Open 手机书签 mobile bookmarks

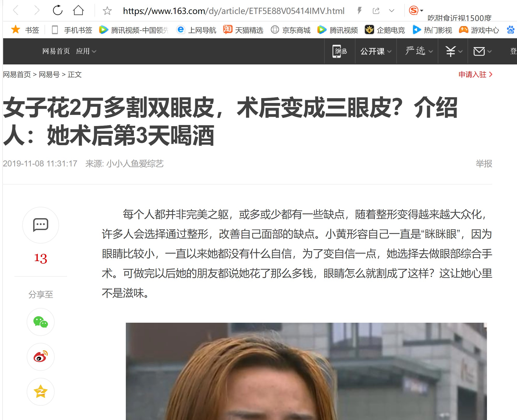[72, 30]
